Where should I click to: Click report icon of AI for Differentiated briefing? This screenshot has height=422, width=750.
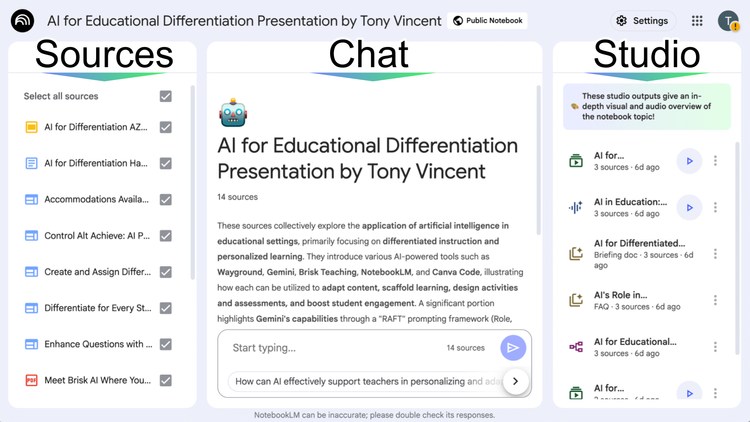tap(576, 254)
